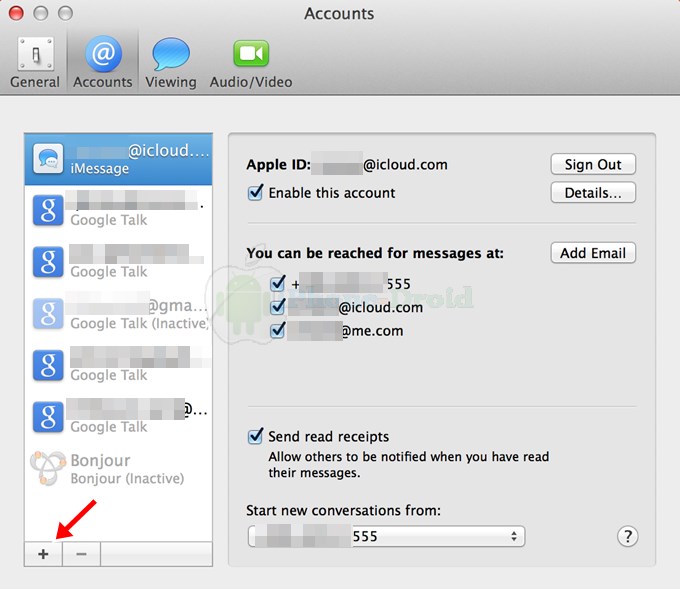
Task: Uncheck the @me.com address checkbox
Action: tap(277, 330)
